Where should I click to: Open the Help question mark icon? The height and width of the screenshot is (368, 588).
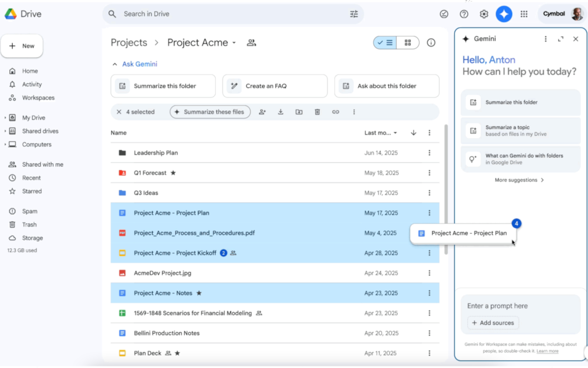coord(464,14)
